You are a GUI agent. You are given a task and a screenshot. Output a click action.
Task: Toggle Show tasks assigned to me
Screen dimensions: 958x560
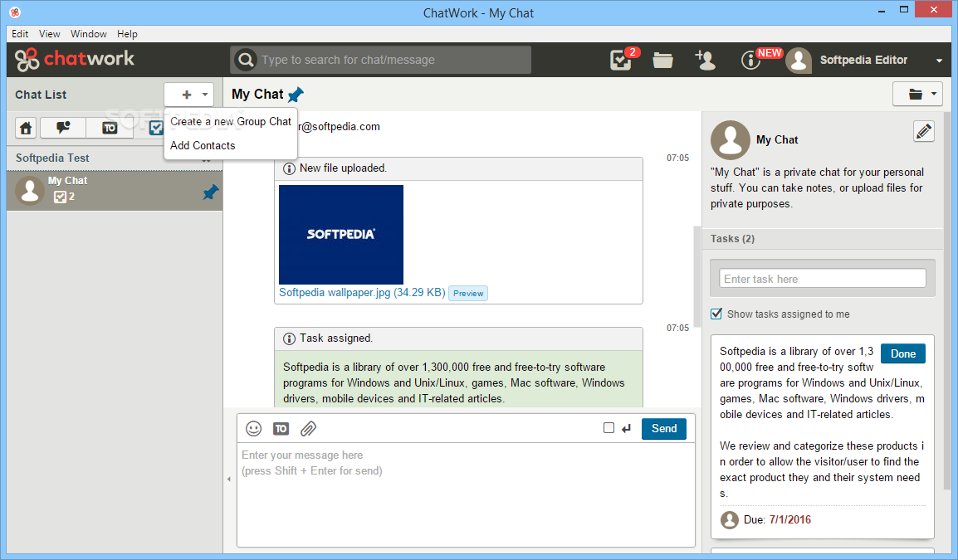716,314
